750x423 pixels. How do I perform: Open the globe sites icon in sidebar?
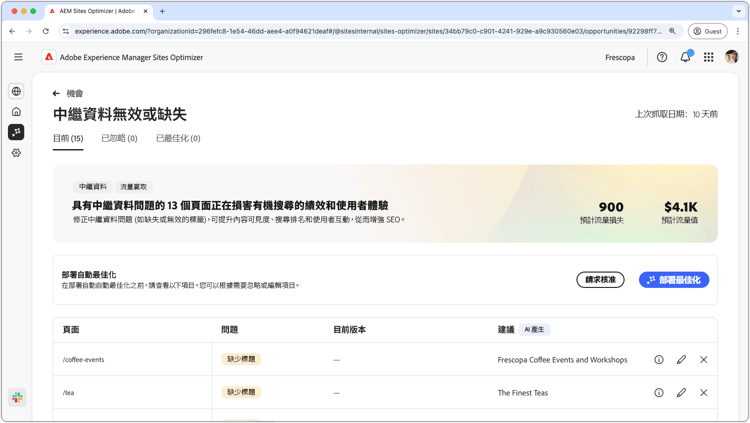16,91
